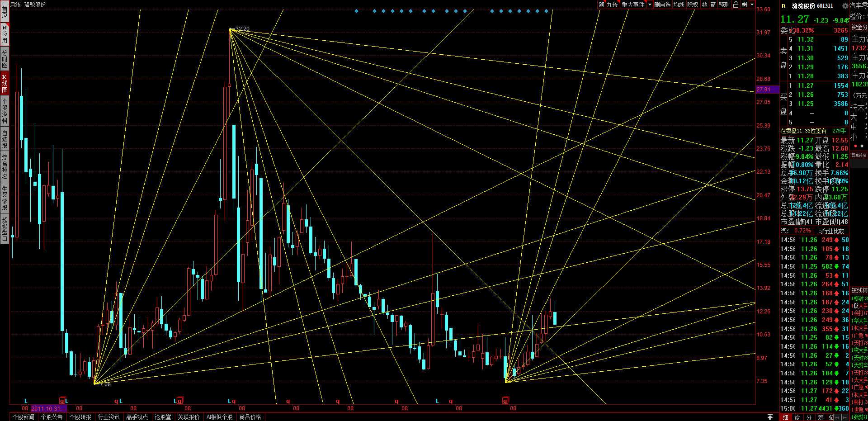Image resolution: width=868 pixels, height=421 pixels.
Task: Click the 0.72% industry change value
Action: [803, 231]
